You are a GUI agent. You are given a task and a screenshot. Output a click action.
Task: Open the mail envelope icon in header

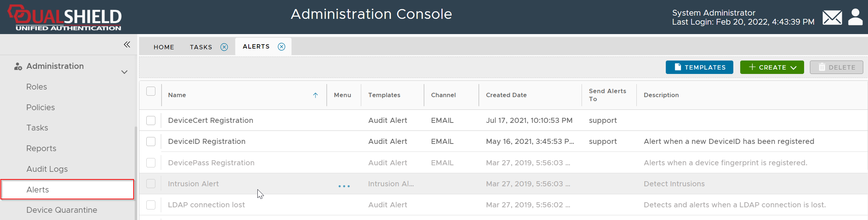pyautogui.click(x=832, y=17)
